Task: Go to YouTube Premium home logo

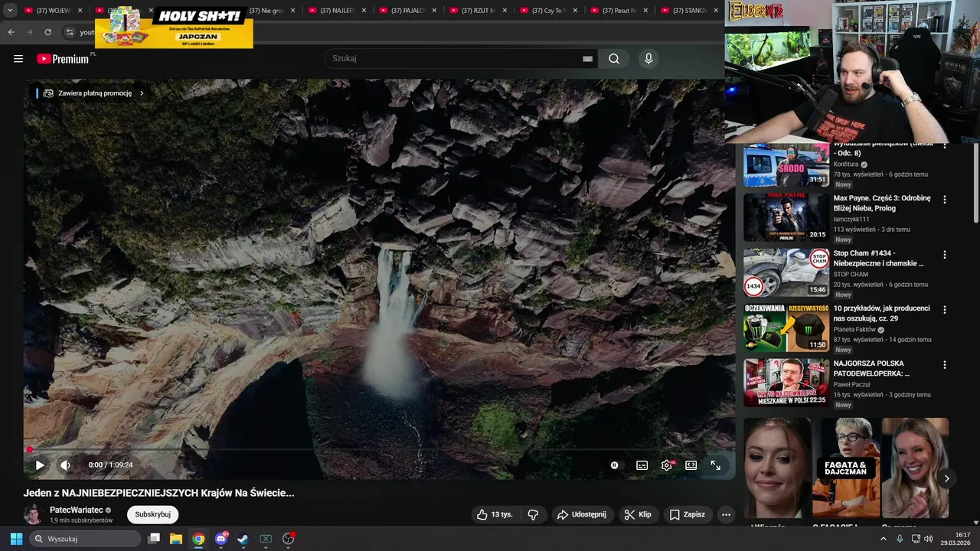Action: pos(63,59)
